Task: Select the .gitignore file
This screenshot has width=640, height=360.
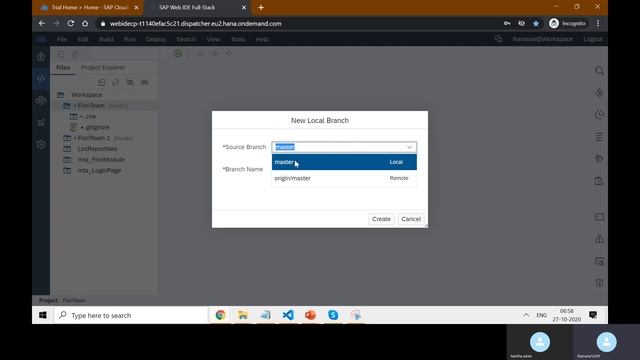Action: click(x=98, y=127)
